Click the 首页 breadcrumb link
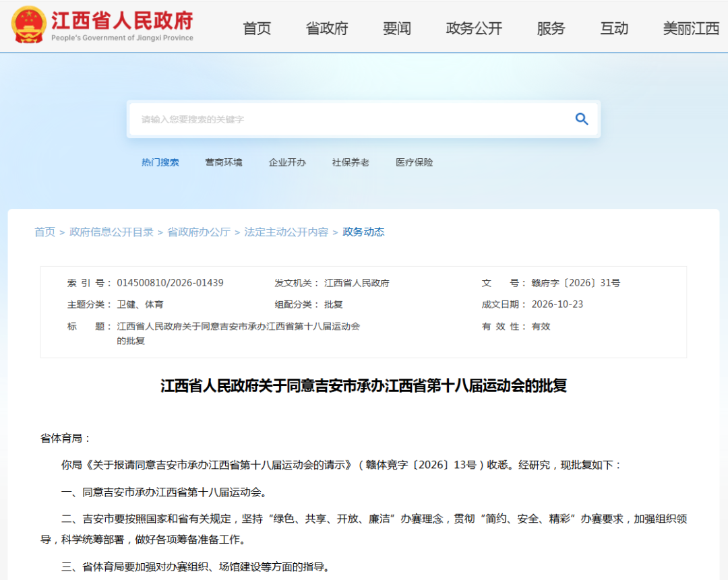 (x=45, y=232)
